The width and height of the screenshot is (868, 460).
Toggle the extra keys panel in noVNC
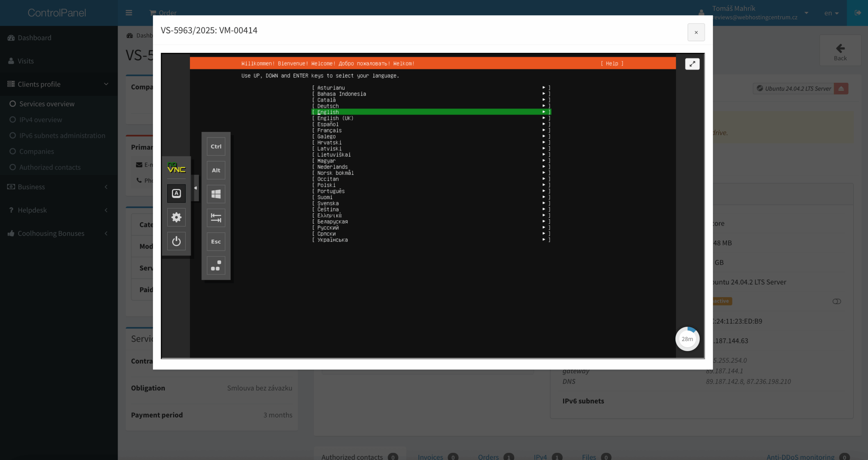(x=176, y=193)
